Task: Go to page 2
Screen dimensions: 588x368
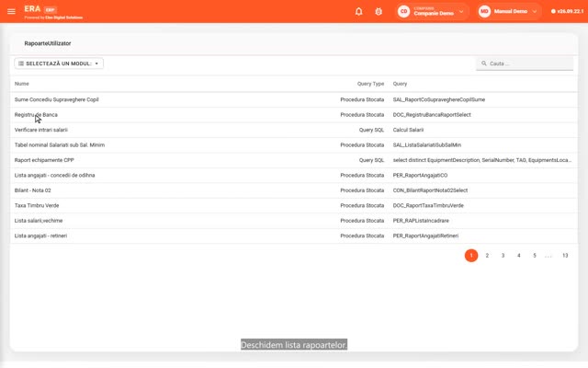Action: (x=487, y=256)
